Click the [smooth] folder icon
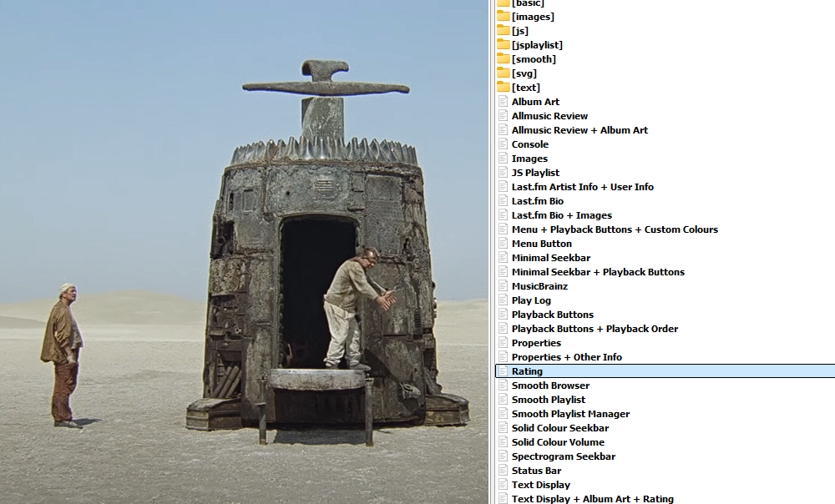835x504 pixels. click(x=503, y=59)
